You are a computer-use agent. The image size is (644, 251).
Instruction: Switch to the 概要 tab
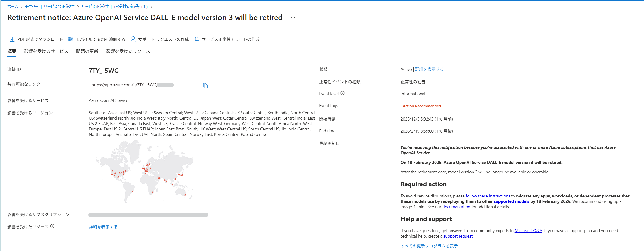[12, 51]
